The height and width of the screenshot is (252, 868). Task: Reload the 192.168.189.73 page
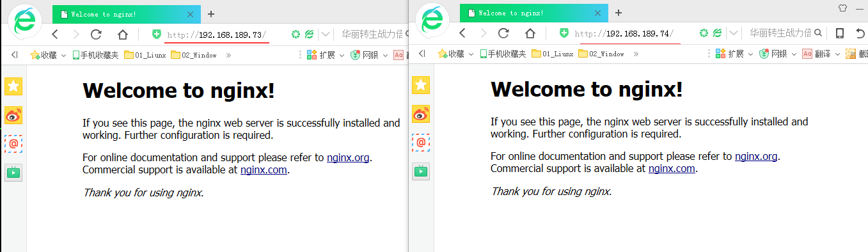(x=97, y=35)
